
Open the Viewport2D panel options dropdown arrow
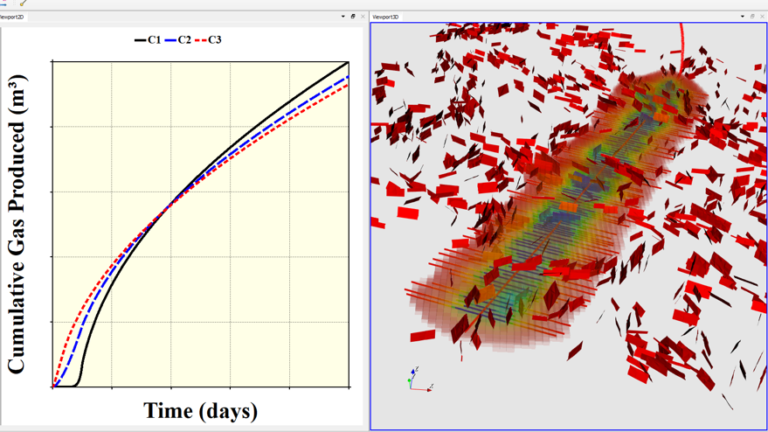click(342, 17)
